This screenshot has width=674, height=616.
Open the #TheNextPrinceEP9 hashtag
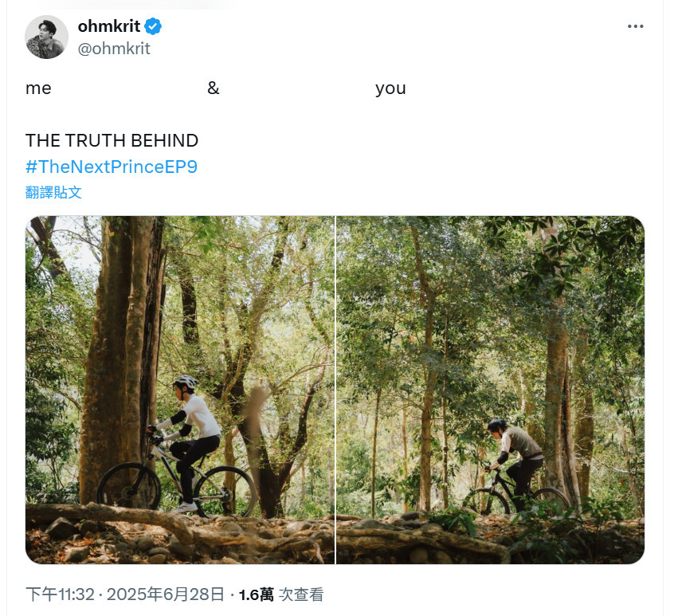112,167
